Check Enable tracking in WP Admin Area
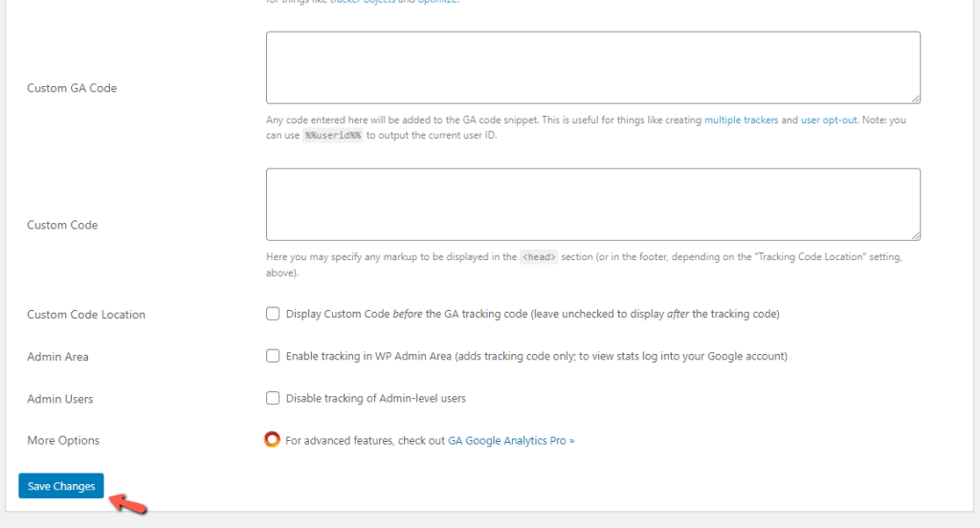This screenshot has height=528, width=980. click(273, 356)
